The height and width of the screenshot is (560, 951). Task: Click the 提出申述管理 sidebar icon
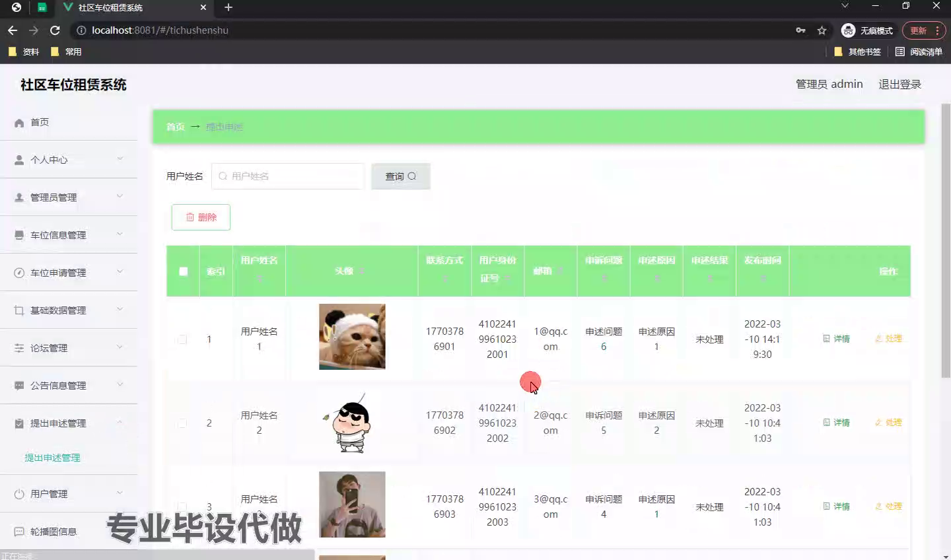pos(19,424)
